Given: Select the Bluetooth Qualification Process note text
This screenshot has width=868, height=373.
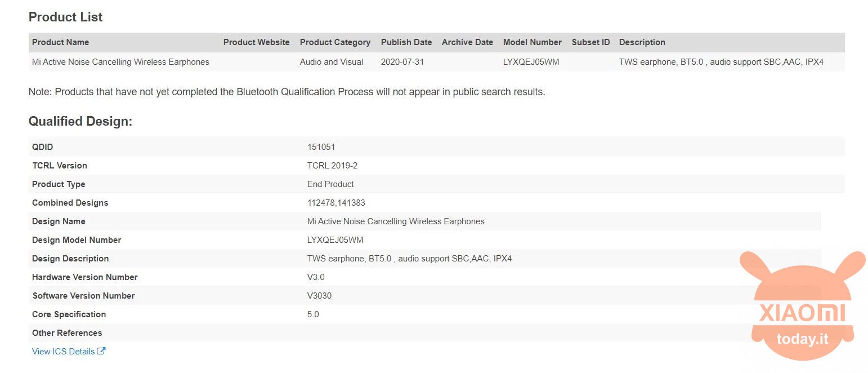Looking at the screenshot, I should pyautogui.click(x=287, y=92).
